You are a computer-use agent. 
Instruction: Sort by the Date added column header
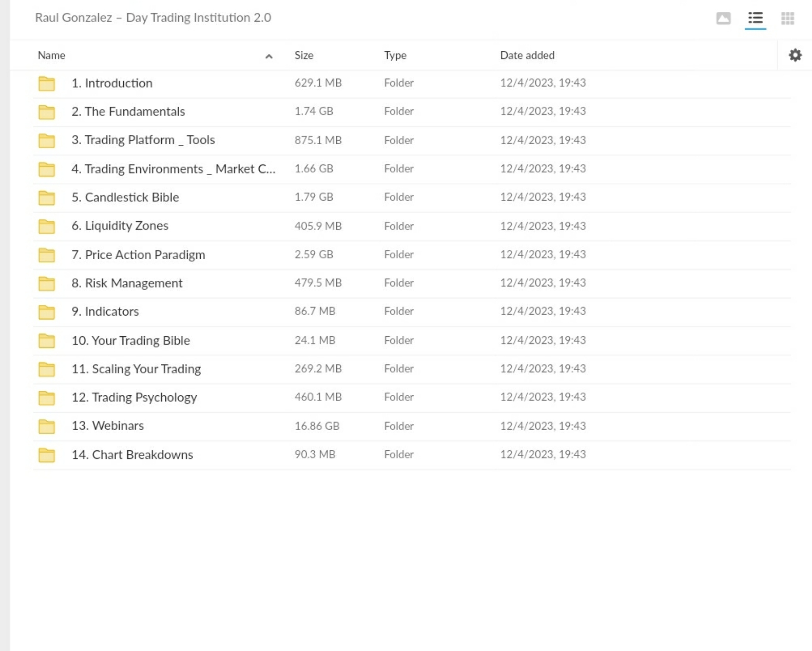[527, 55]
